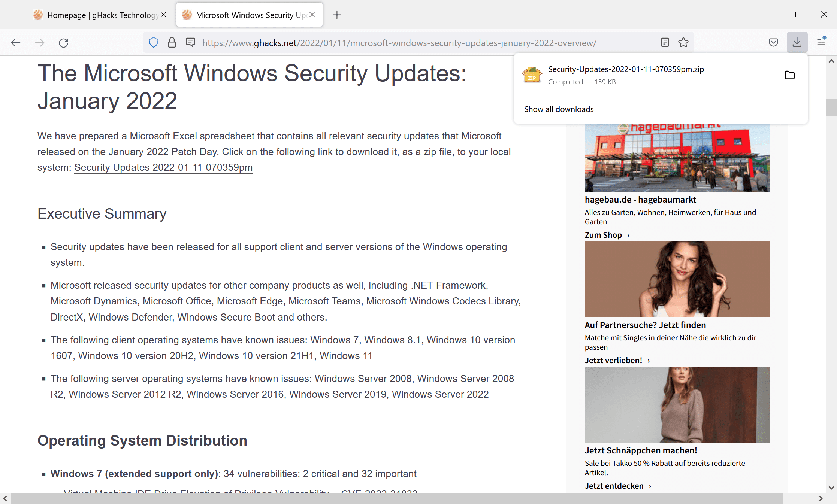
Task: Click the site security padlock icon
Action: 172,43
